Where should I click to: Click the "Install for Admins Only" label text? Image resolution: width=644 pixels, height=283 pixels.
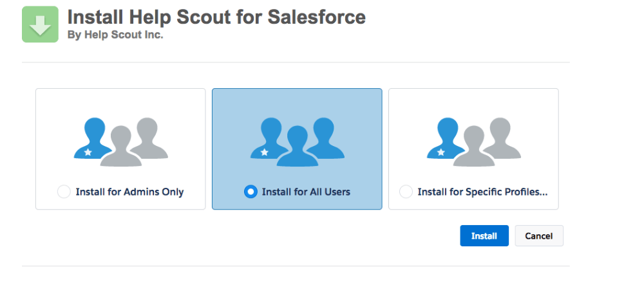point(129,192)
